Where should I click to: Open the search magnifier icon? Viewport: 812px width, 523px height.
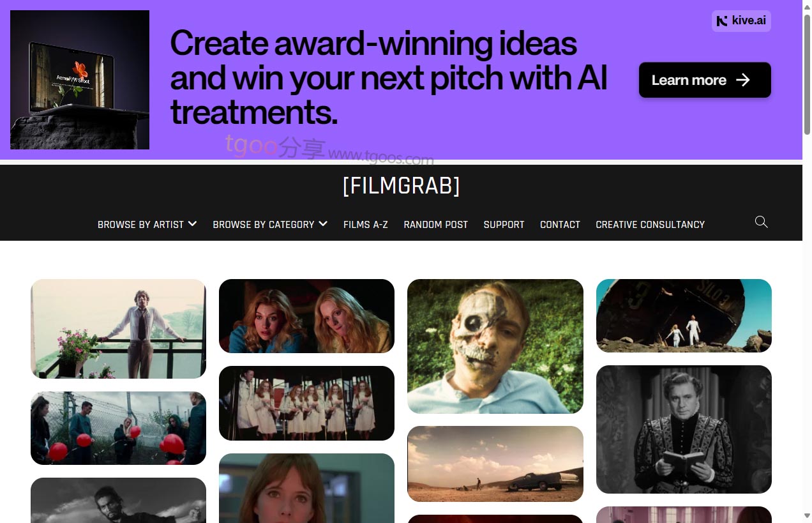[x=761, y=222]
